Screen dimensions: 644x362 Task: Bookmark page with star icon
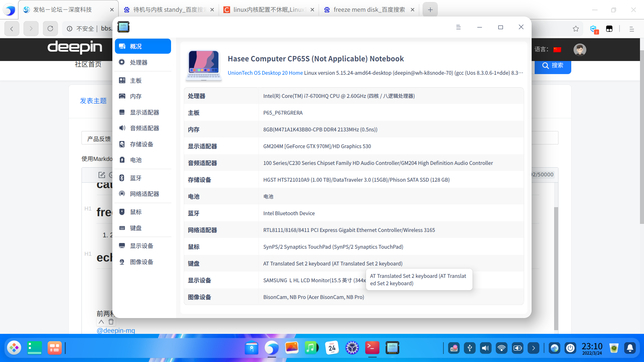click(576, 29)
